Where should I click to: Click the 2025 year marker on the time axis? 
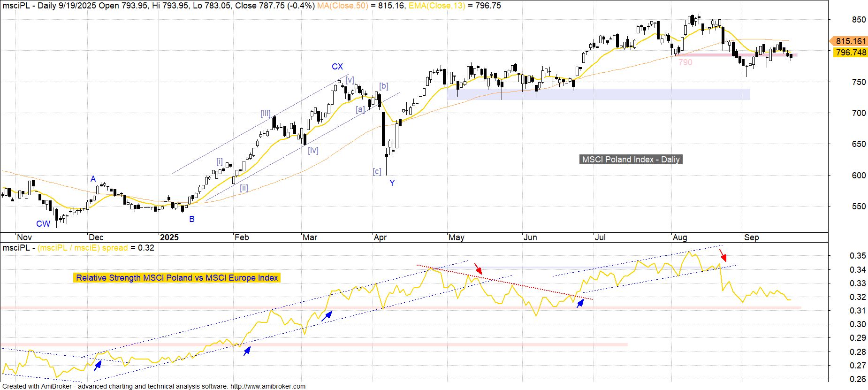click(169, 237)
